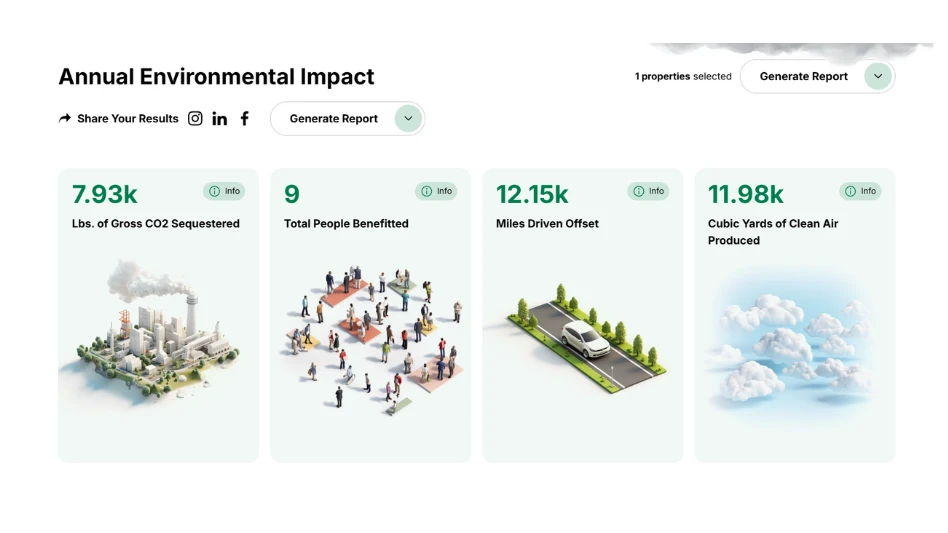948x533 pixels.
Task: Click Share Your Results label
Action: [x=128, y=118]
